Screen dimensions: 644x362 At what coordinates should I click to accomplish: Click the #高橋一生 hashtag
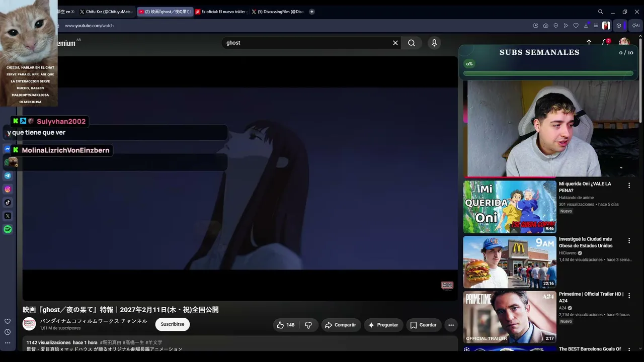pyautogui.click(x=133, y=342)
